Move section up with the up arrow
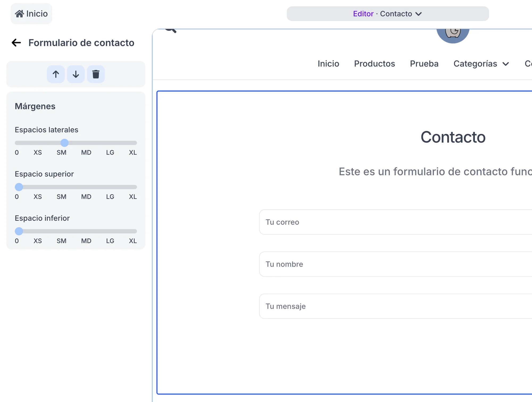Screen dimensions: 532x402 pyautogui.click(x=56, y=74)
